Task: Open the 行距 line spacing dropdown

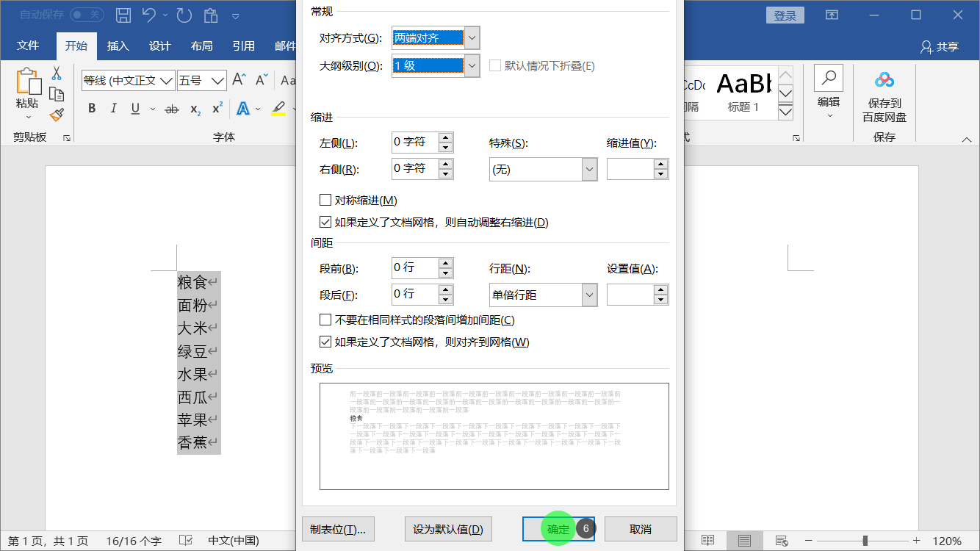Action: coord(589,295)
